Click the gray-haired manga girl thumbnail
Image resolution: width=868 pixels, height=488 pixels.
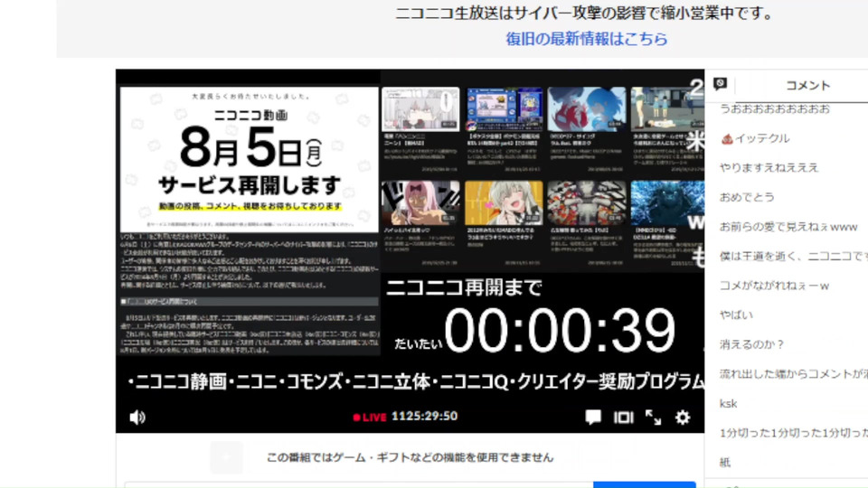(x=420, y=109)
